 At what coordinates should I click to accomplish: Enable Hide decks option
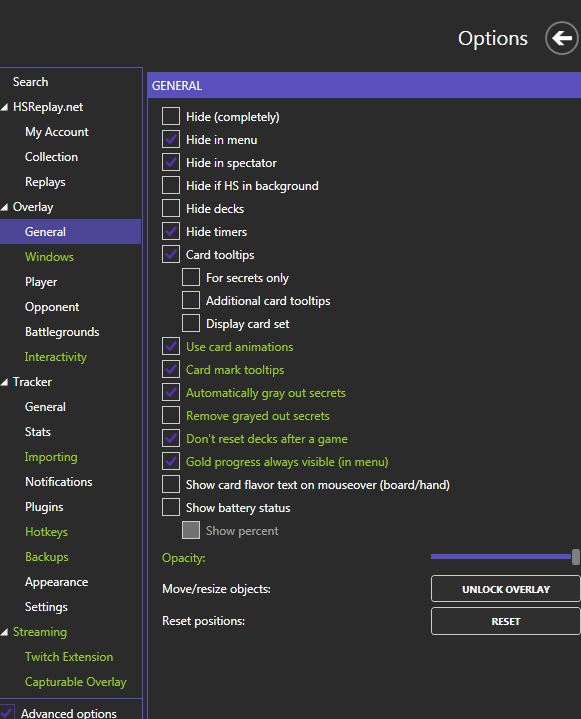pos(171,208)
